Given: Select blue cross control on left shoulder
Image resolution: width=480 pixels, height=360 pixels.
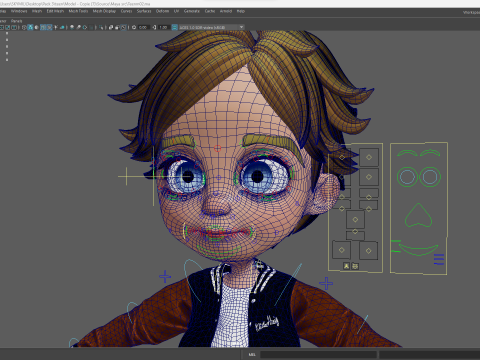Looking at the screenshot, I should click(165, 276).
